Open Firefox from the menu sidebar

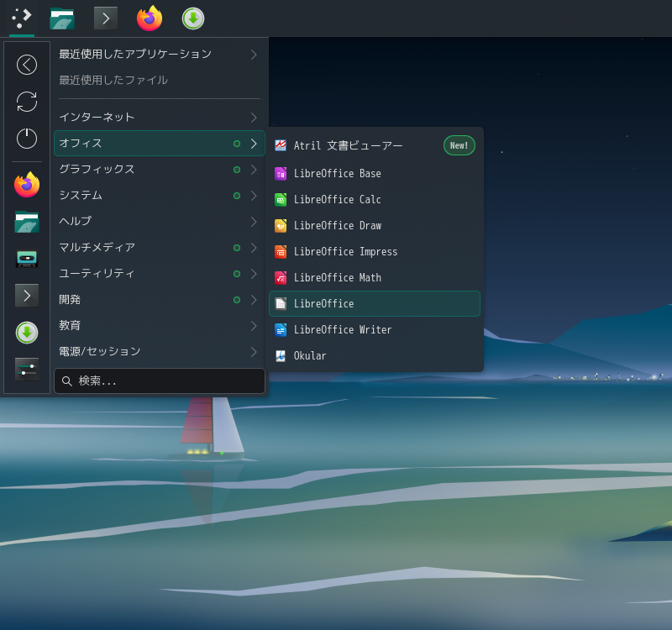tap(27, 185)
